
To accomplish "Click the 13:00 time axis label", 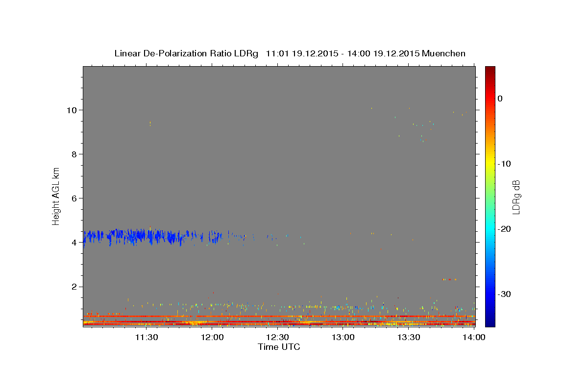I will coord(343,337).
